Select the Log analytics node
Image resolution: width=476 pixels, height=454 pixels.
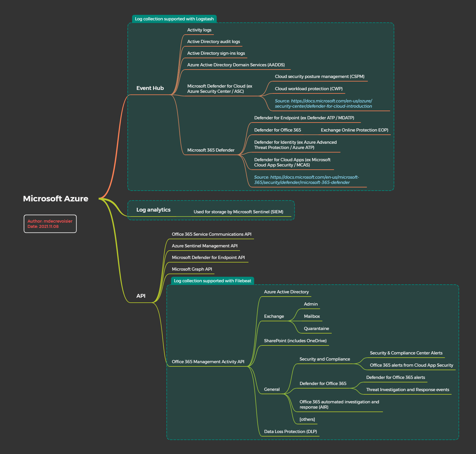tap(153, 210)
